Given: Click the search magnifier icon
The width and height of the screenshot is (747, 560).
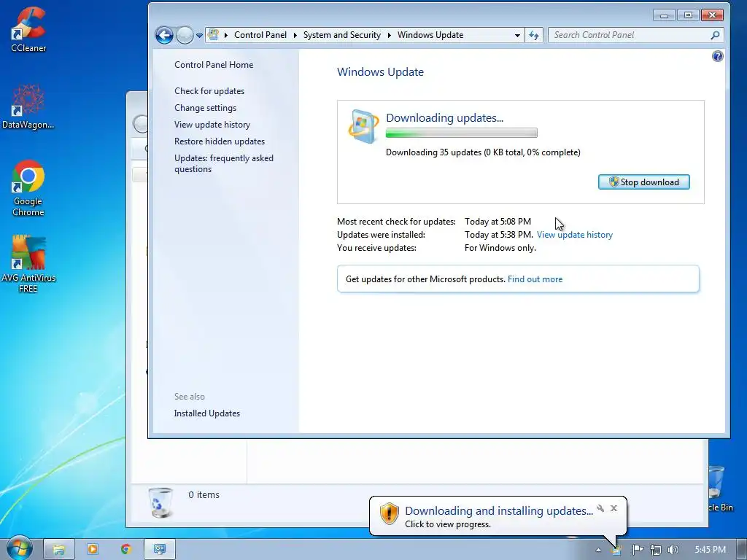Looking at the screenshot, I should click(715, 35).
